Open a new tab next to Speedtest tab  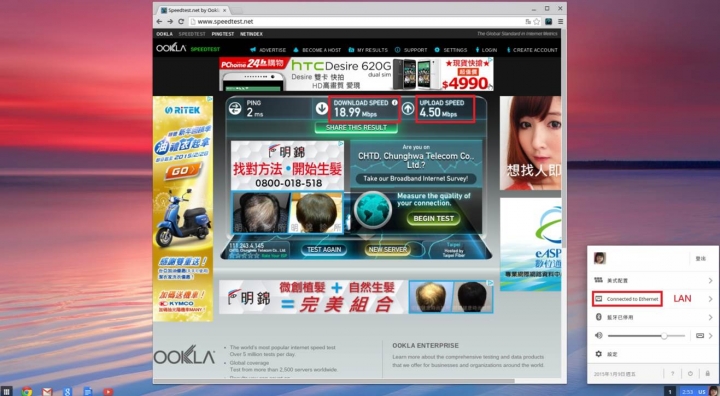(x=236, y=10)
